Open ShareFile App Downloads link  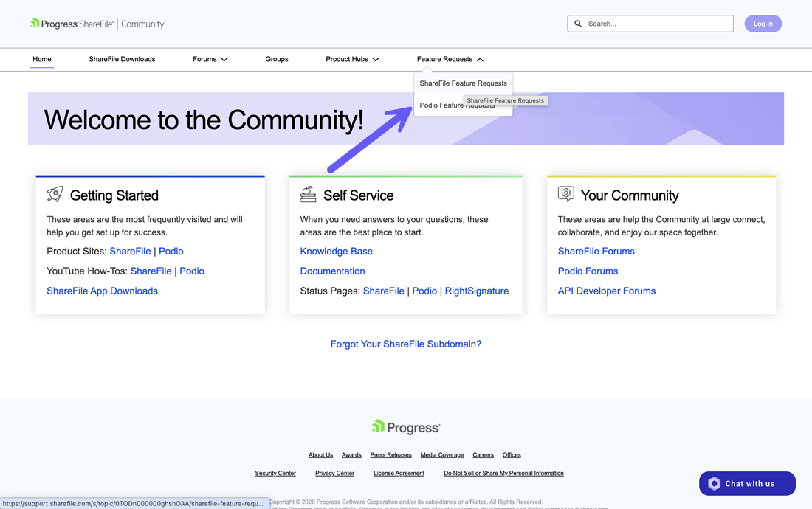click(102, 291)
